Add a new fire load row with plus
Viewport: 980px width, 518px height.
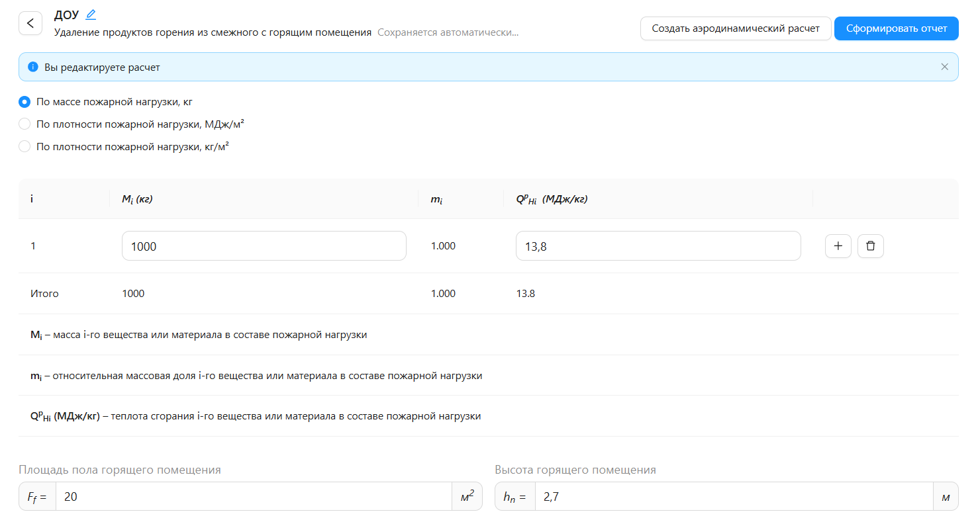838,246
